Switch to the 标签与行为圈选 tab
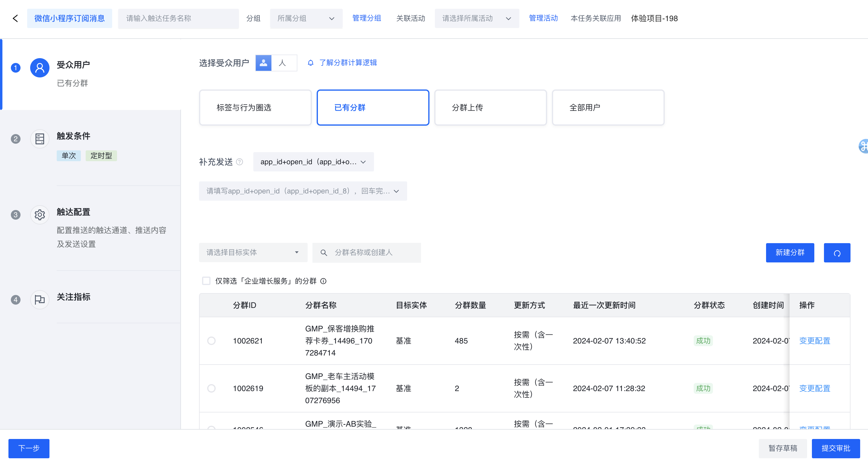This screenshot has width=868, height=467. [255, 108]
